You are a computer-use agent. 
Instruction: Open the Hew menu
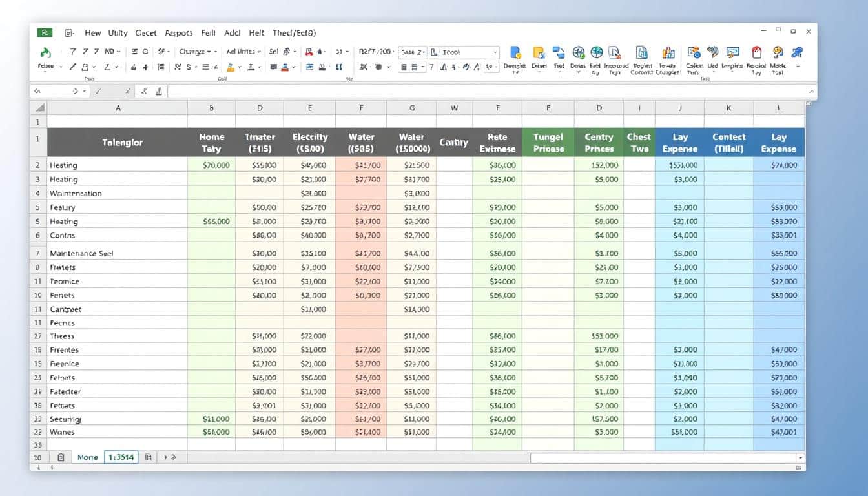[x=92, y=33]
